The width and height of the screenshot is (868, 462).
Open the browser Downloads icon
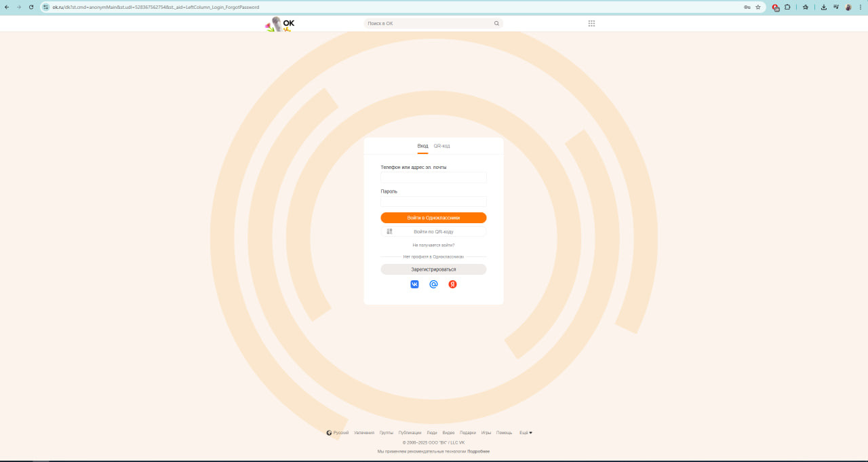[823, 7]
